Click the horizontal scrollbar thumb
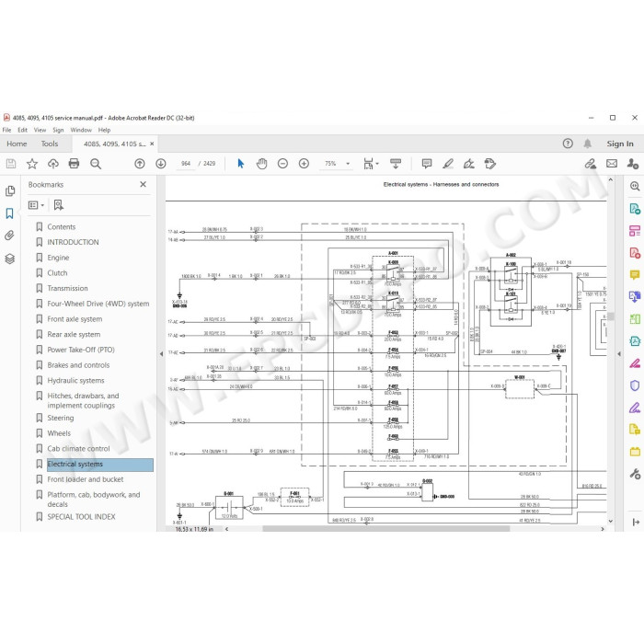Viewport: 644px width, 644px height. (386, 529)
